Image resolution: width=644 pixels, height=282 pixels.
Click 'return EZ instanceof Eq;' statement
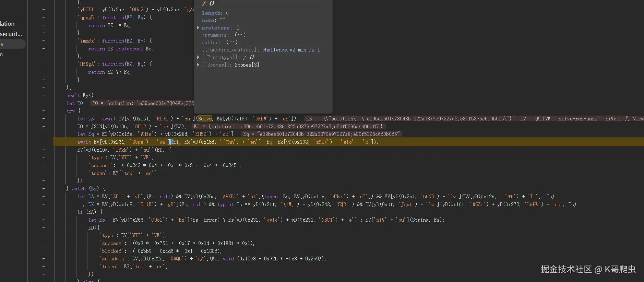[x=121, y=49]
